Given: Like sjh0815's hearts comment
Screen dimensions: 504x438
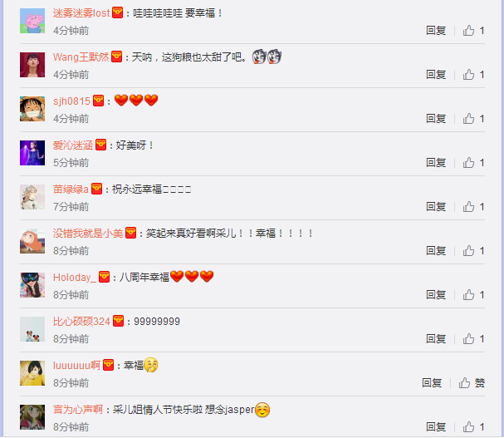Looking at the screenshot, I should click(473, 119).
